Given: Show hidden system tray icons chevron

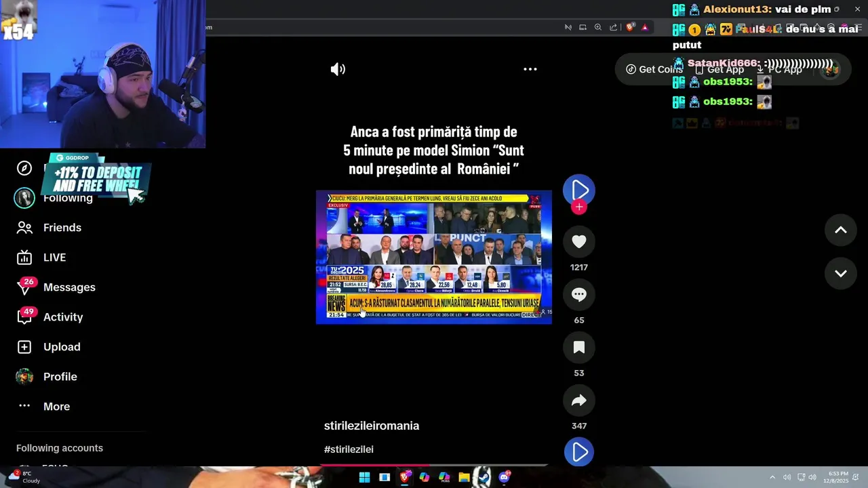Looking at the screenshot, I should pos(772,477).
